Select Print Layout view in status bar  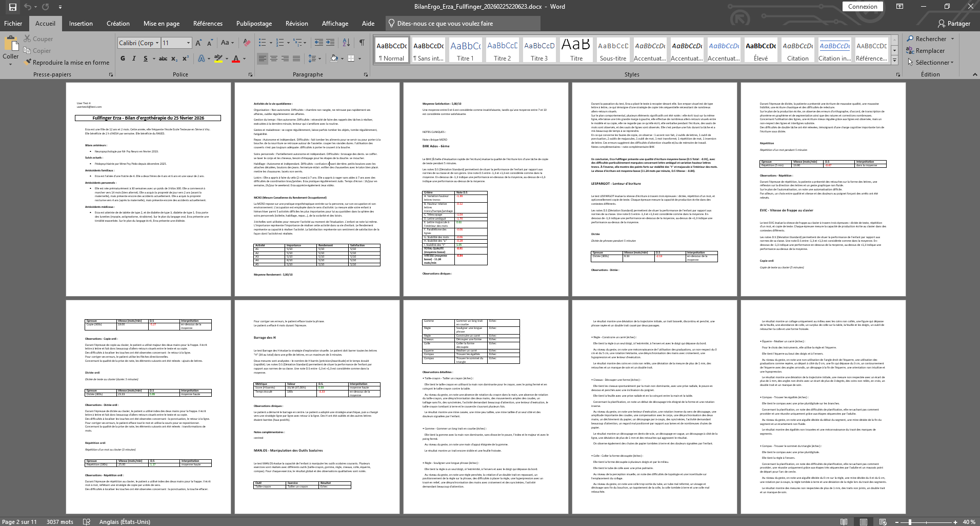tap(863, 522)
